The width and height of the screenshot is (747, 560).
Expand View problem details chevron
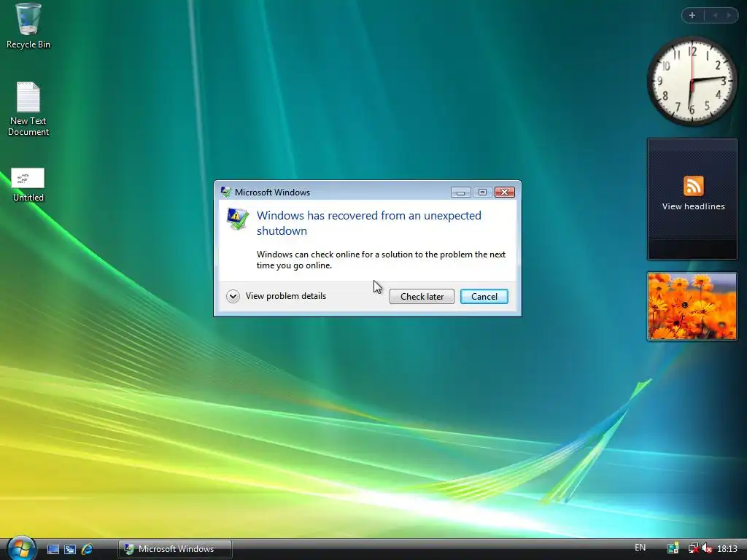click(233, 296)
